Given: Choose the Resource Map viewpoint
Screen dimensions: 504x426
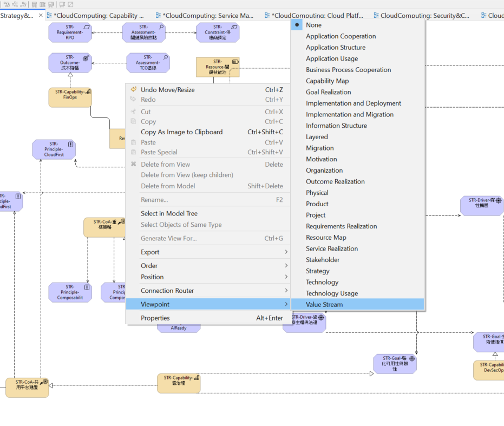Looking at the screenshot, I should [x=358, y=237].
